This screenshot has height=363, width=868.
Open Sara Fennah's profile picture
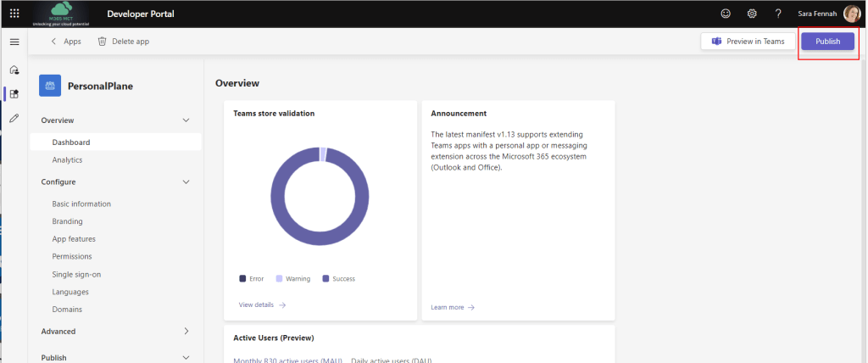pyautogui.click(x=851, y=14)
